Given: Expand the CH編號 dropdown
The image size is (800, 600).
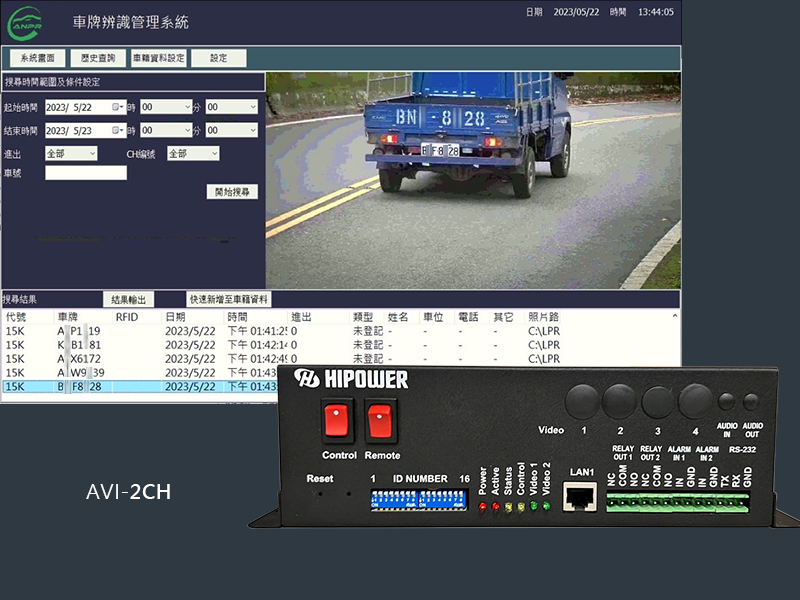Looking at the screenshot, I should (192, 154).
